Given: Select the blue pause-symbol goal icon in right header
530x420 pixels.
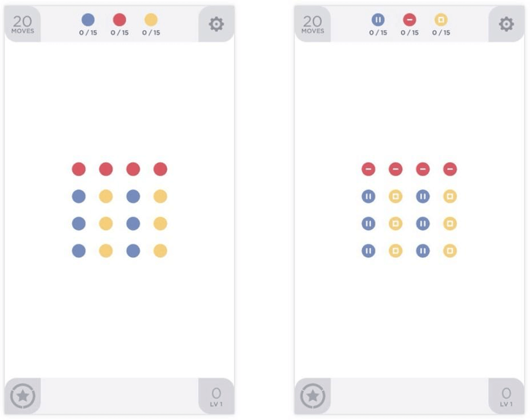Looking at the screenshot, I should pos(378,19).
